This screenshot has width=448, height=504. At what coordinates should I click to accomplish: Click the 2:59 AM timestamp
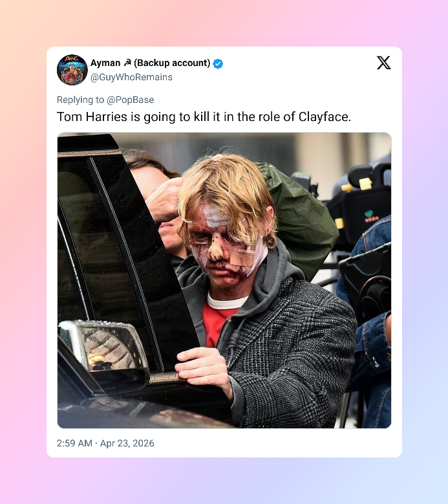pos(74,443)
